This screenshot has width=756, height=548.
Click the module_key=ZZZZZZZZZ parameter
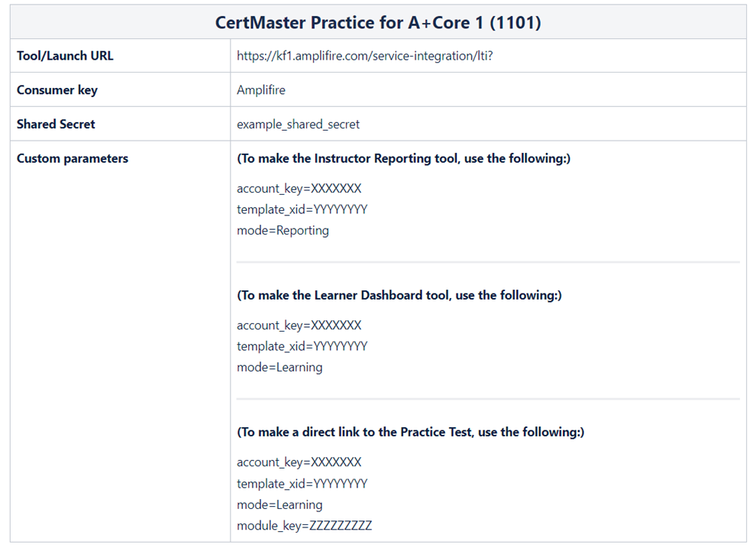tap(304, 526)
